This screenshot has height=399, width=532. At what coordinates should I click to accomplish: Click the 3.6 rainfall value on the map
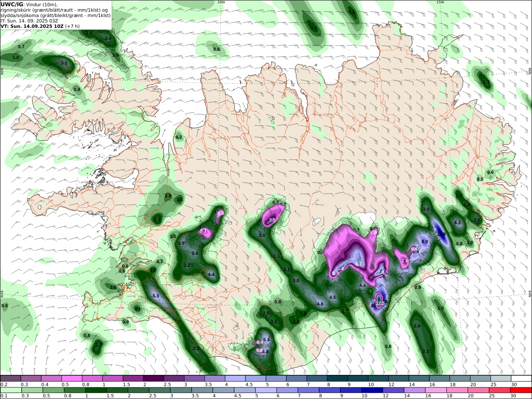[x=195, y=253]
